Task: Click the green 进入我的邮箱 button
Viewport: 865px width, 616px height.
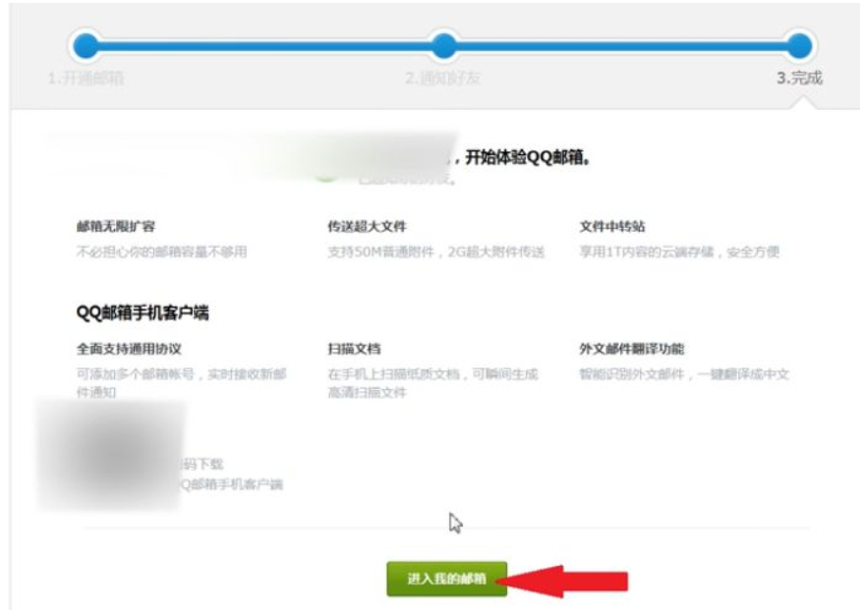Action: click(446, 579)
